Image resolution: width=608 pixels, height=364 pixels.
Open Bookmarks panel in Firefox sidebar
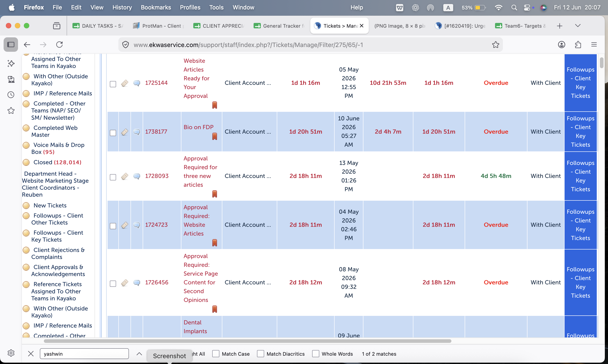click(11, 111)
